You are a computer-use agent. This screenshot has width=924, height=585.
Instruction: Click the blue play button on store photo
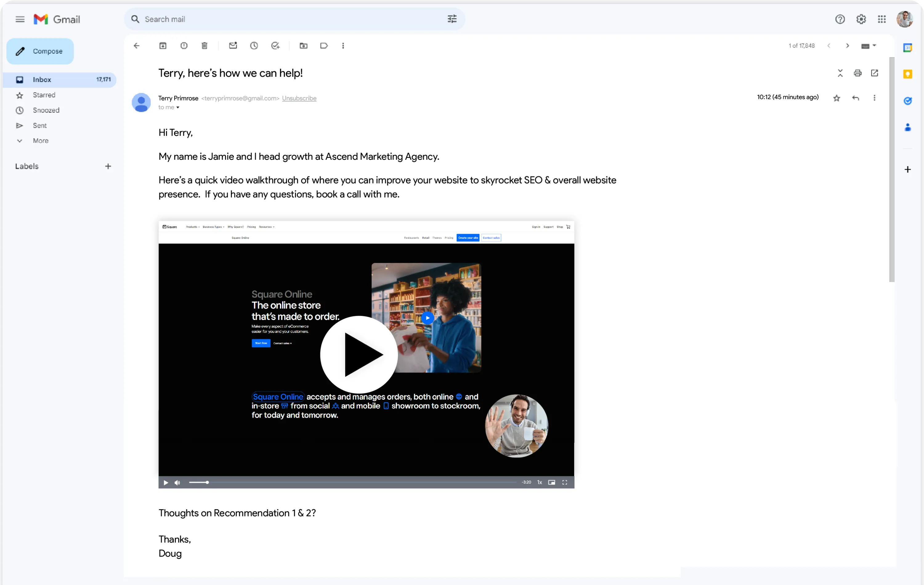tap(428, 318)
